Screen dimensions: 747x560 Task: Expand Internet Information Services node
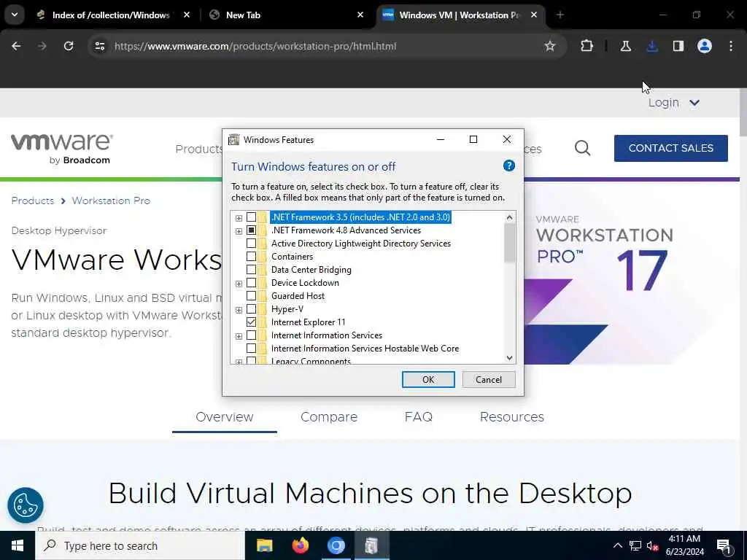click(239, 336)
